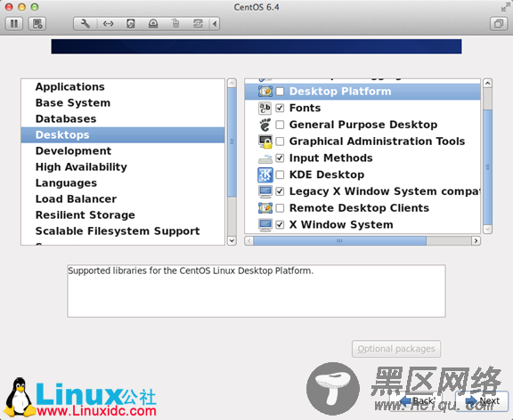Toggle full screen arrows in title bar
The height and width of the screenshot is (420, 513).
point(506,7)
